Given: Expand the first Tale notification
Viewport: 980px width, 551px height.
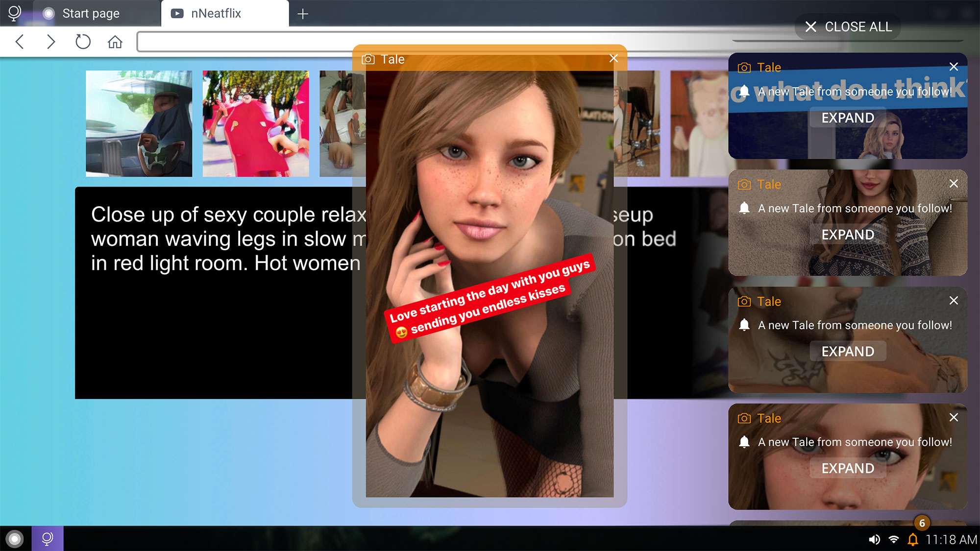Looking at the screenshot, I should click(847, 118).
